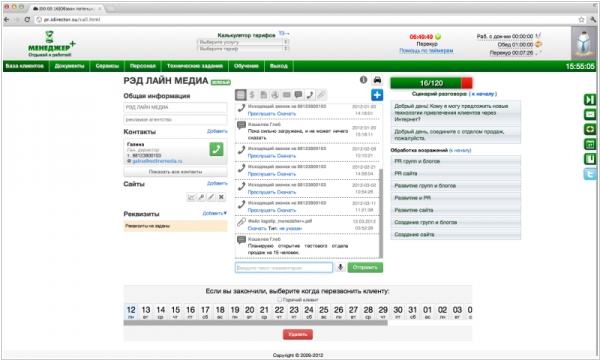Viewport: 600px width, 360px height.
Task: Select the dollar sign filter icon
Action: 252,94
